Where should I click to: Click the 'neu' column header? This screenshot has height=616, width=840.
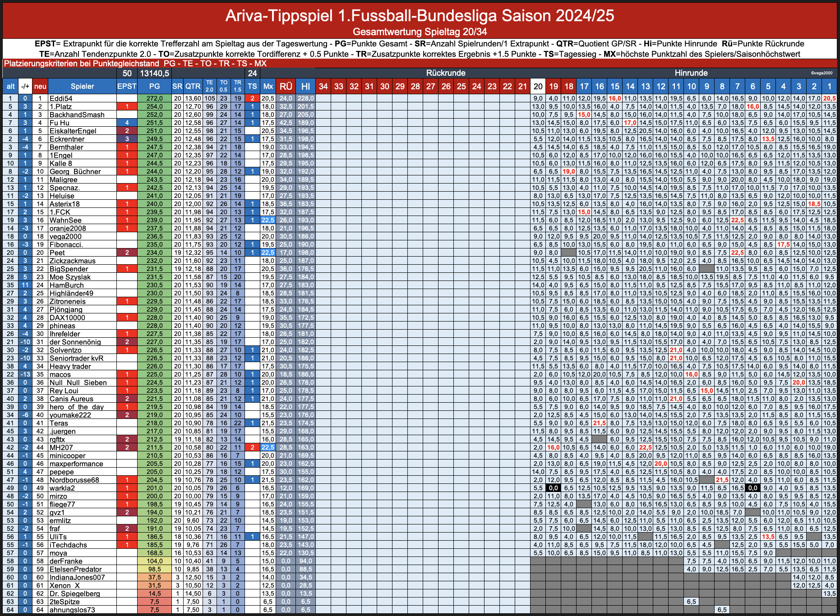(40, 86)
